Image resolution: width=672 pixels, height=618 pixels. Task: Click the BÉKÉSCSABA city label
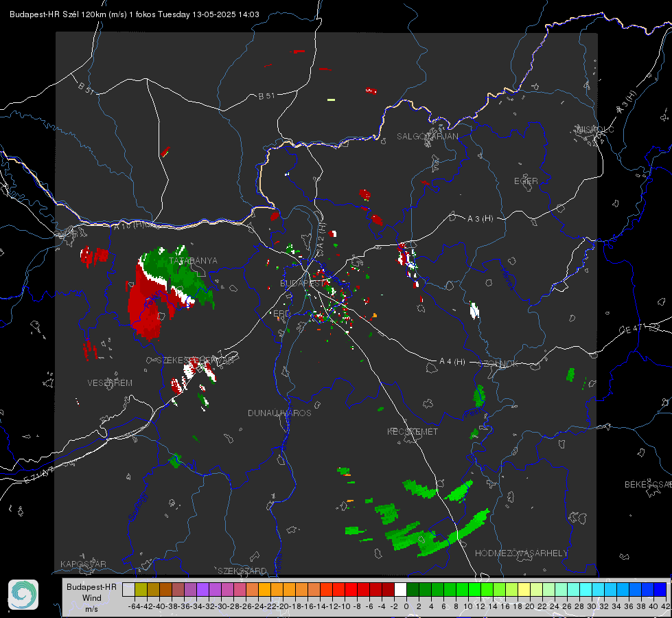pos(648,485)
